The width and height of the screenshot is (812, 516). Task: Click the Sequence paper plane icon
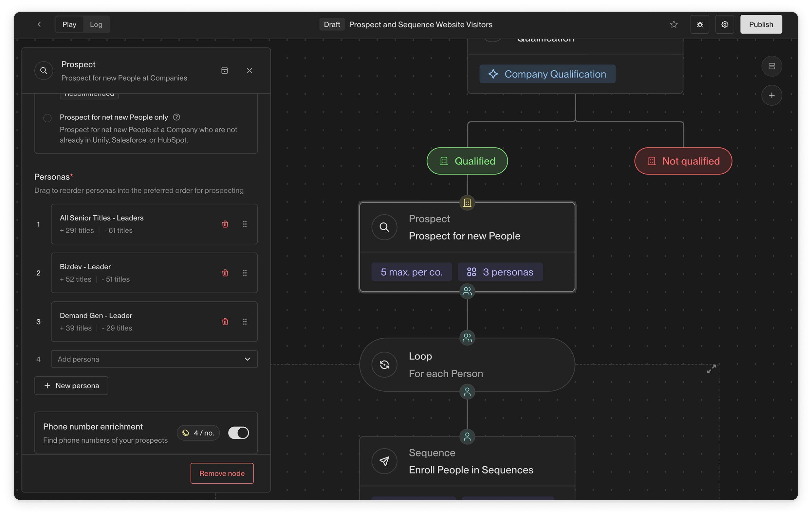pos(384,461)
